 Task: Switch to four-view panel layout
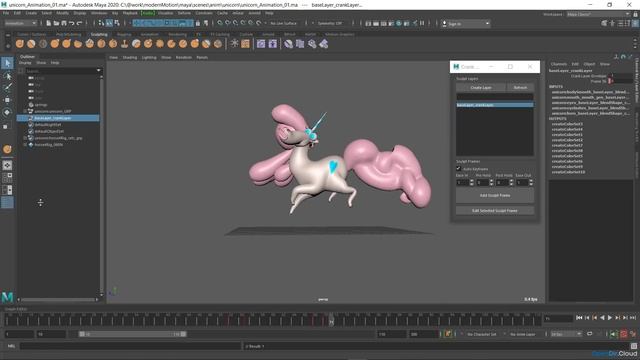tap(7, 178)
